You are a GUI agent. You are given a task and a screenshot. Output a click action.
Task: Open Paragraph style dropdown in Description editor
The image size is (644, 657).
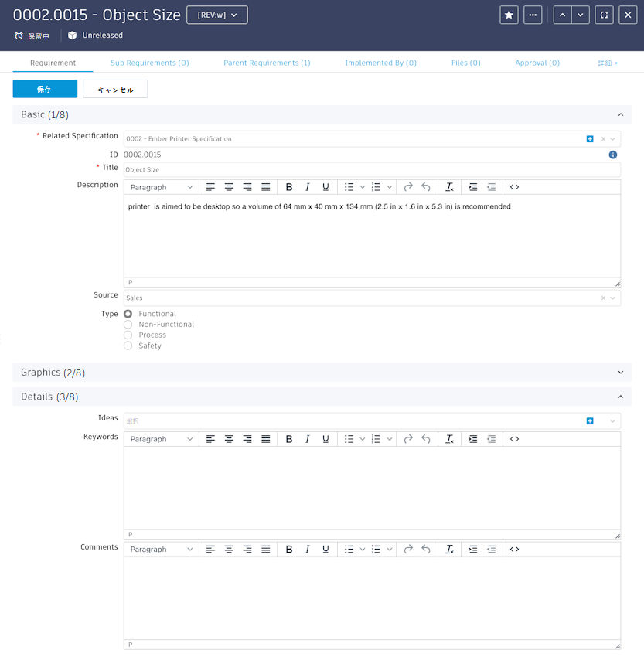162,187
